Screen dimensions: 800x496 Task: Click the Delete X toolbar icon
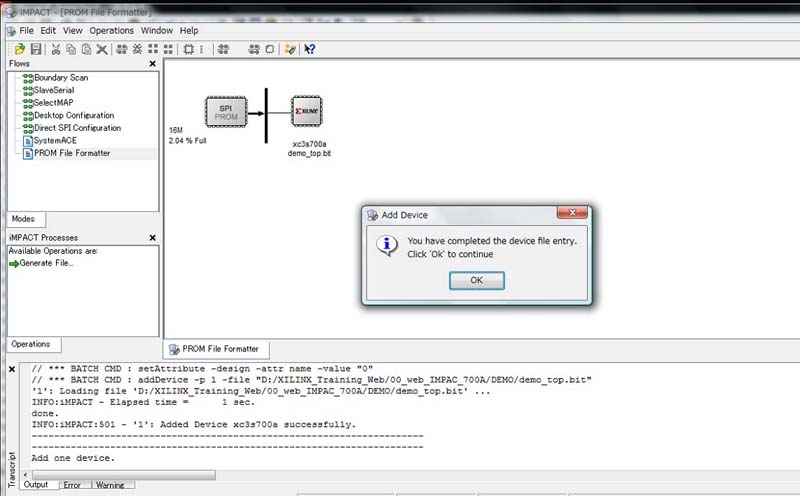pos(102,49)
